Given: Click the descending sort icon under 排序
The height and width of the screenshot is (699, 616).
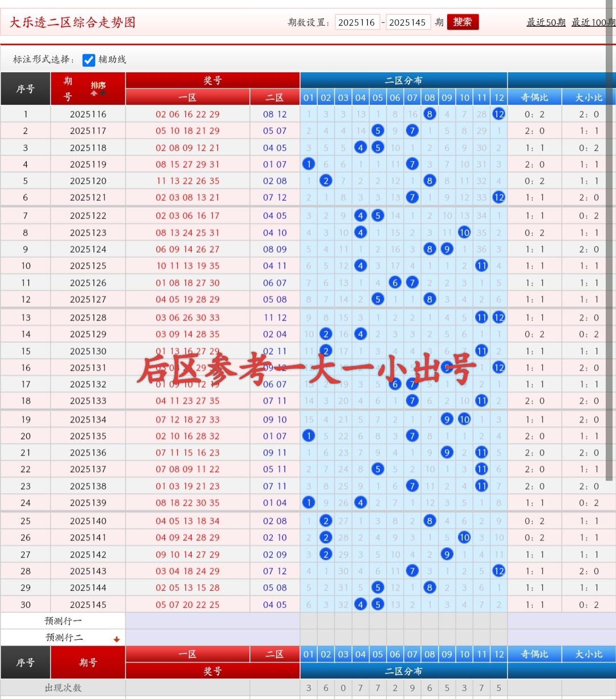Looking at the screenshot, I should coord(103,93).
